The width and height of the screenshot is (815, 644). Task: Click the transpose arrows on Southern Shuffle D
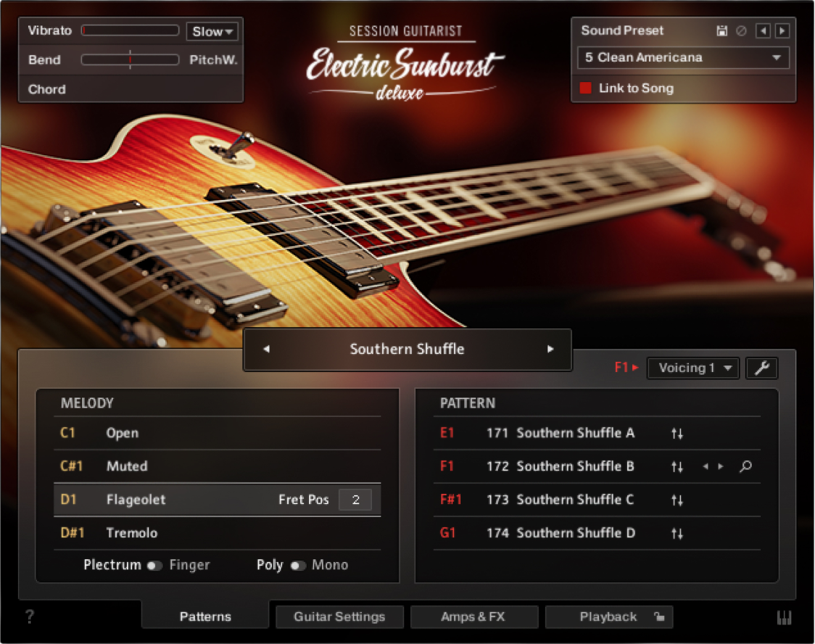click(x=677, y=533)
